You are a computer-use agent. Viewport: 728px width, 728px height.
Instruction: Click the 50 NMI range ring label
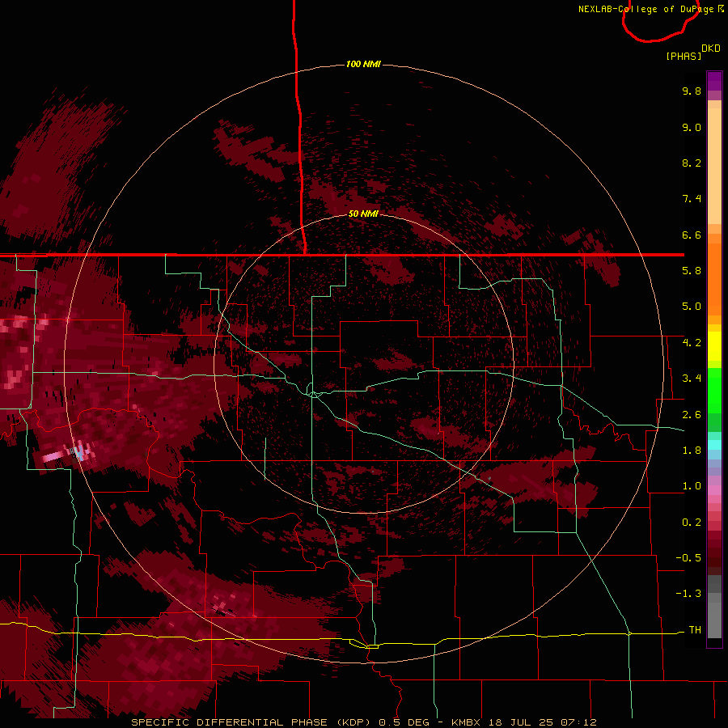[363, 214]
